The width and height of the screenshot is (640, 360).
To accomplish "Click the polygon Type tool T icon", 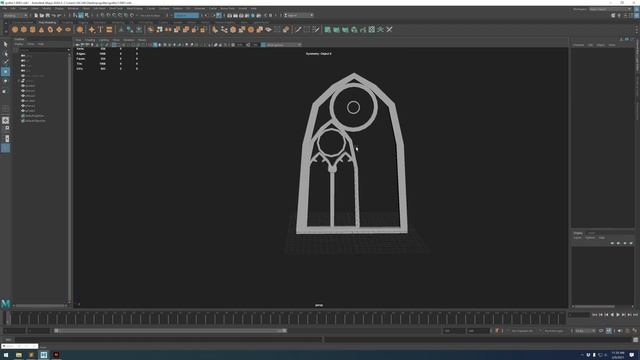I will tap(100, 29).
